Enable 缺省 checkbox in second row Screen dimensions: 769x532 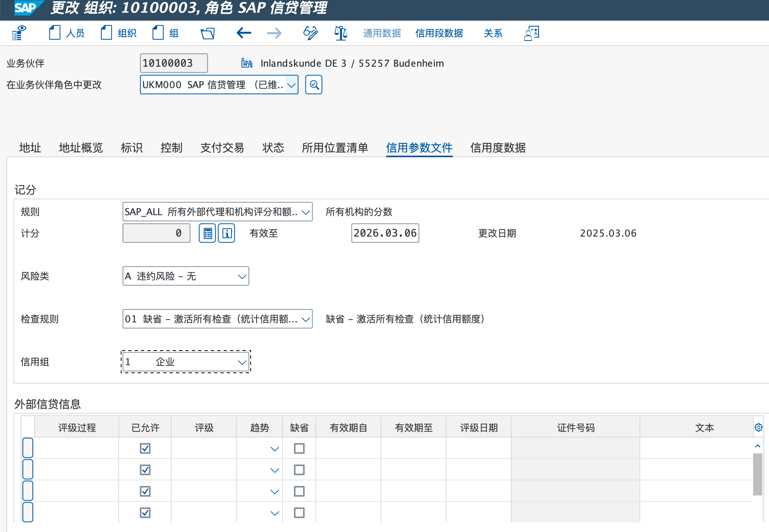299,470
